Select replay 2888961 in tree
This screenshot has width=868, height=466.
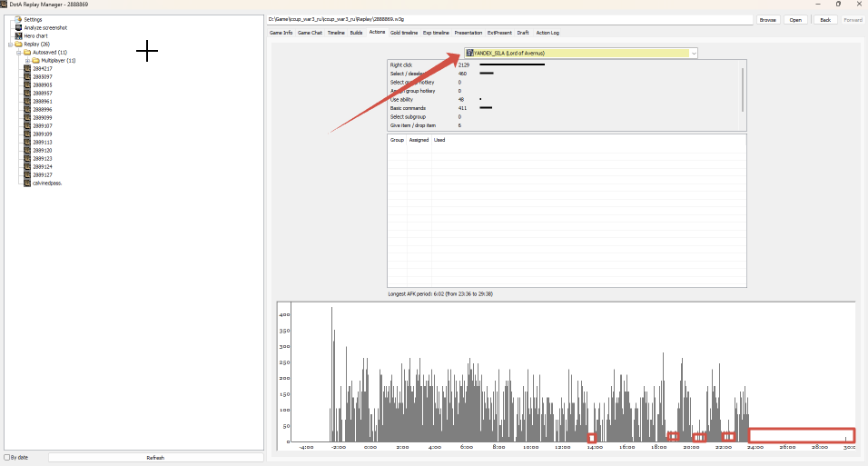click(x=43, y=102)
